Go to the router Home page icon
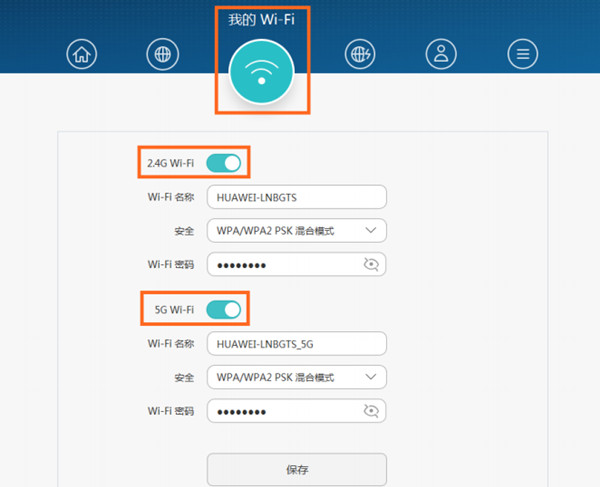 82,54
